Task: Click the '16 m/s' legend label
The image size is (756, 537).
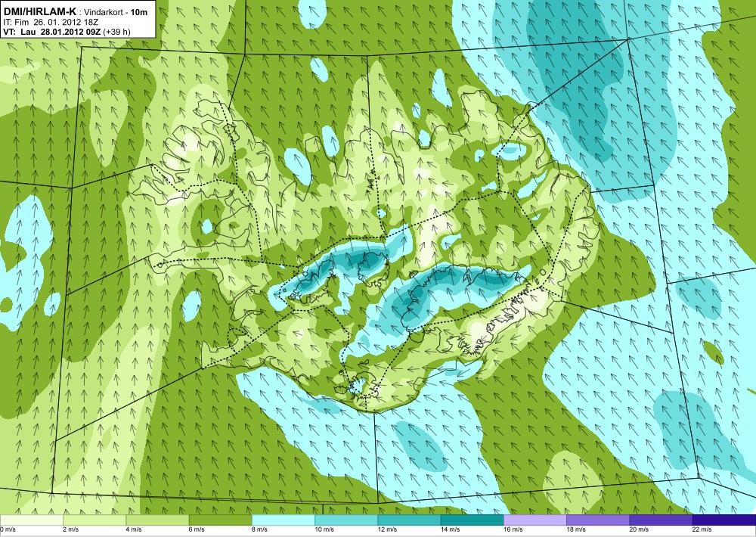Action: [513, 529]
